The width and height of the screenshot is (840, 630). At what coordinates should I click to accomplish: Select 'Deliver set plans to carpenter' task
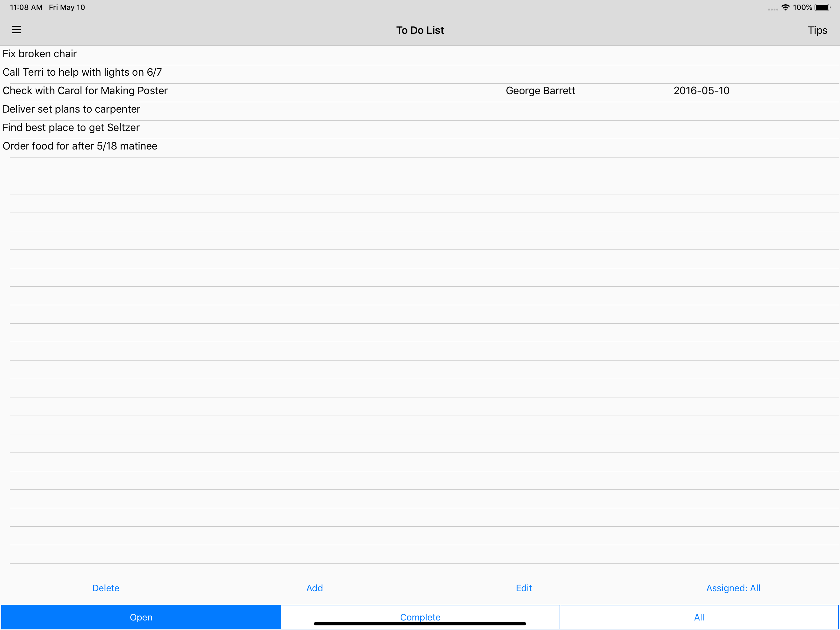[420, 111]
